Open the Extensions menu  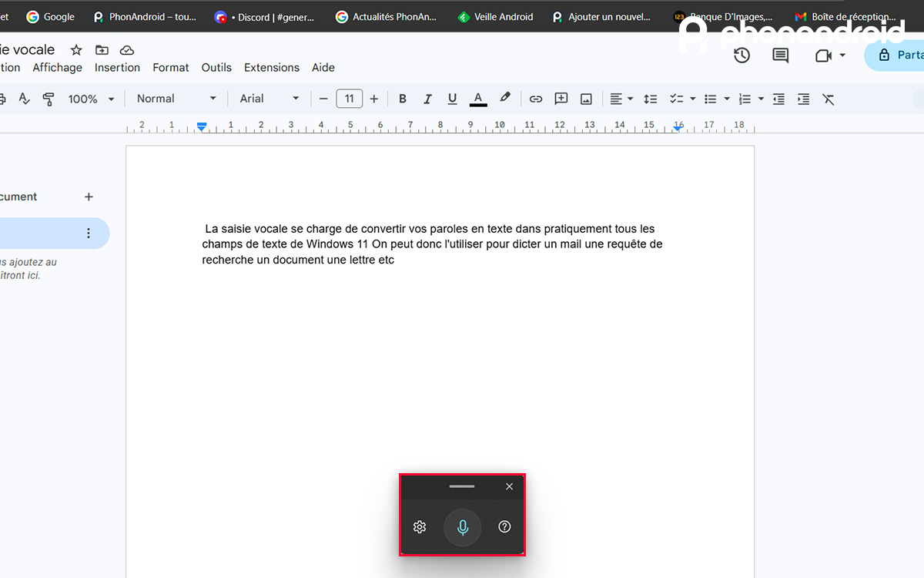(x=271, y=67)
